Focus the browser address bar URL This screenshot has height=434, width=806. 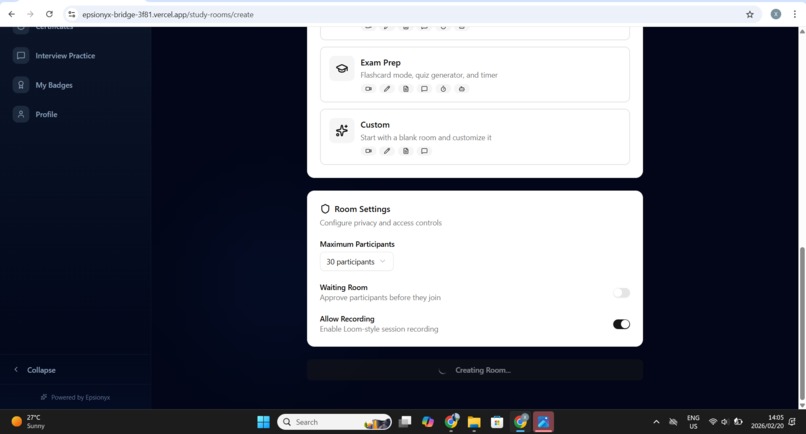pos(168,14)
